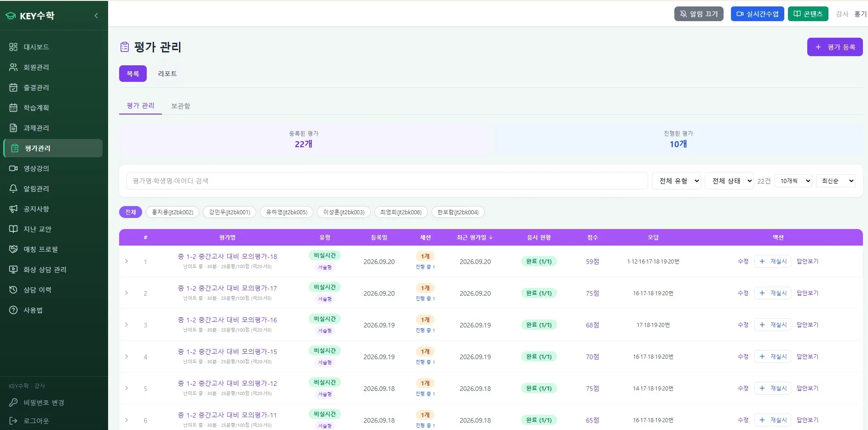Viewport: 868px width, 430px height.
Task: Open 사용법 help page
Action: coord(53,310)
